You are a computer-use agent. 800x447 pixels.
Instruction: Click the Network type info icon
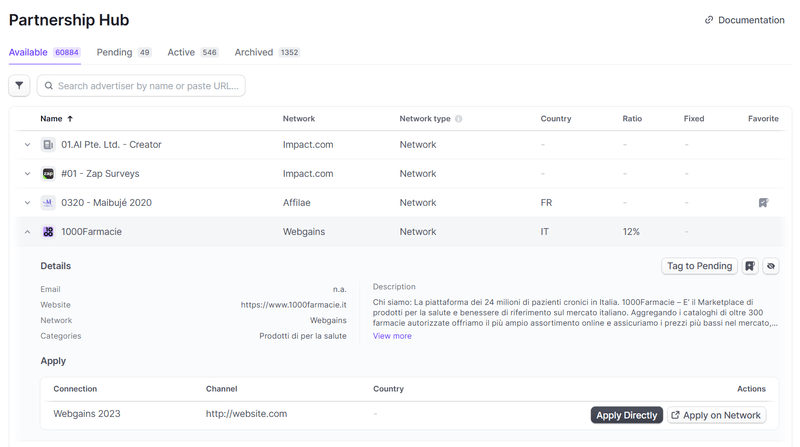(459, 119)
